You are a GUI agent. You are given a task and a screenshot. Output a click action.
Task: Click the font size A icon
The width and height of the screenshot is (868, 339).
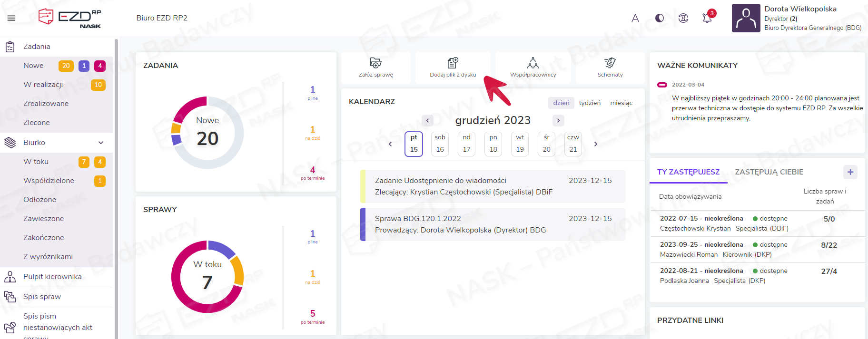tap(635, 18)
